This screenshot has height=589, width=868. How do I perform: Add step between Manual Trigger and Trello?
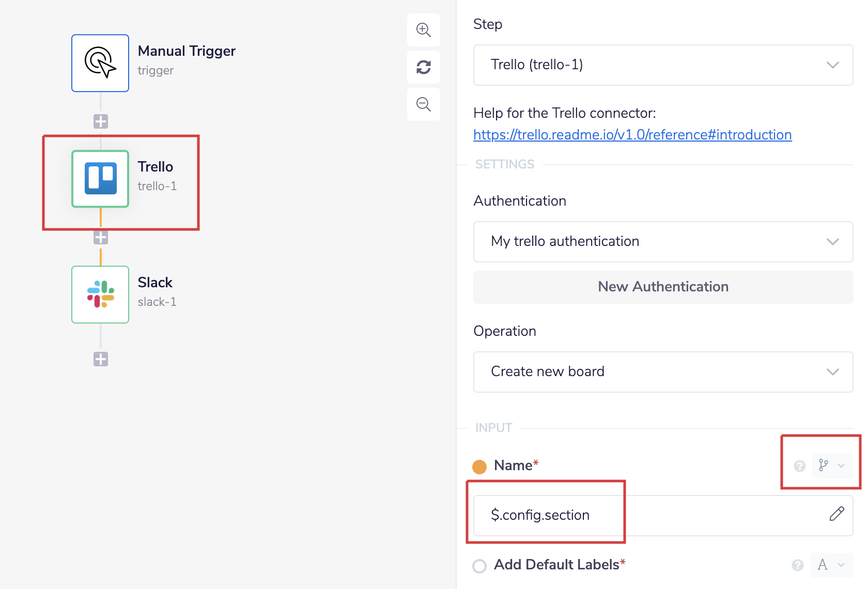pos(101,122)
